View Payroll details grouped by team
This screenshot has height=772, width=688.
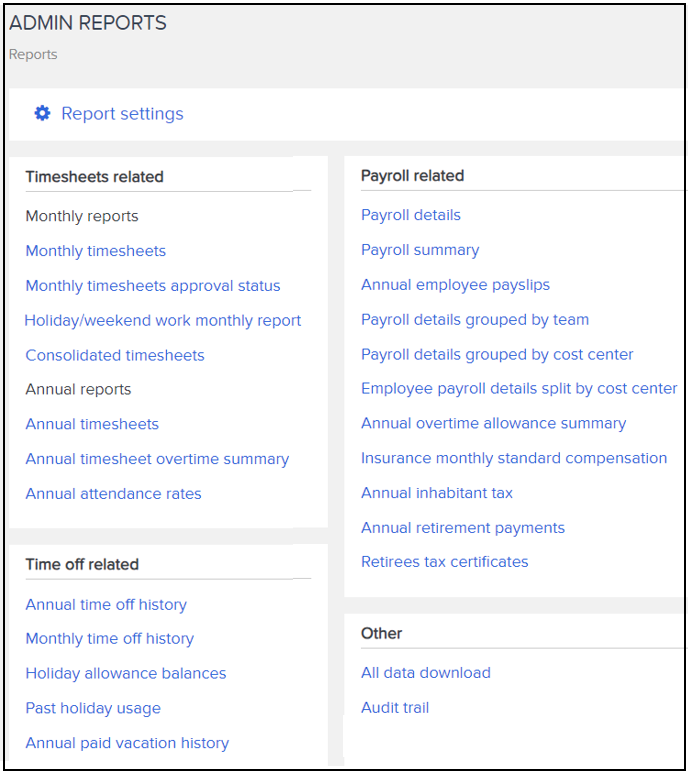click(x=475, y=320)
